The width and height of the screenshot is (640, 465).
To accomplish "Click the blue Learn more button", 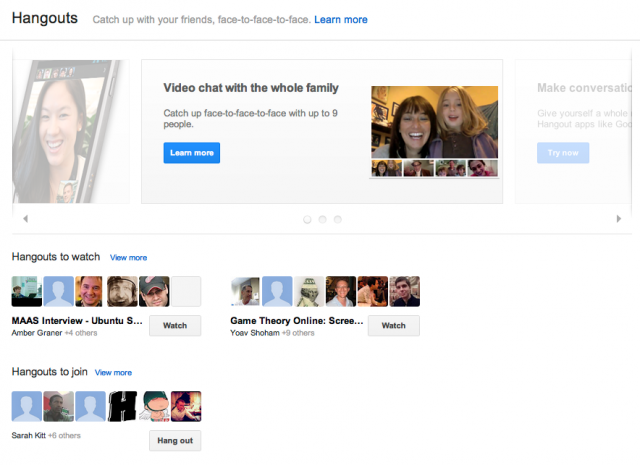I will click(191, 153).
